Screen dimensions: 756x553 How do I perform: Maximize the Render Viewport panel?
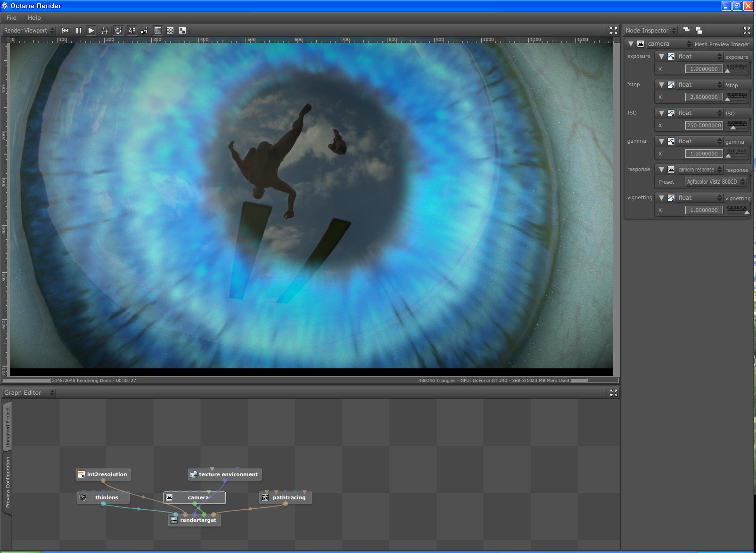614,31
